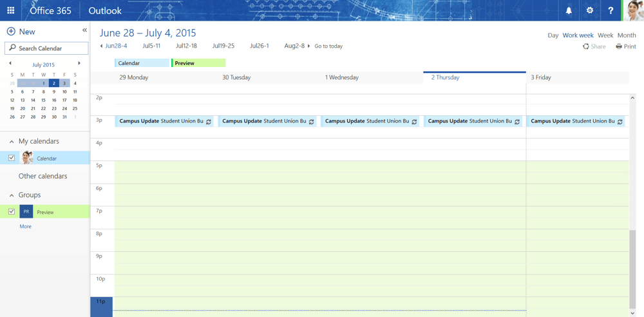Open the settings gear menu
This screenshot has height=317, width=644.
[590, 10]
